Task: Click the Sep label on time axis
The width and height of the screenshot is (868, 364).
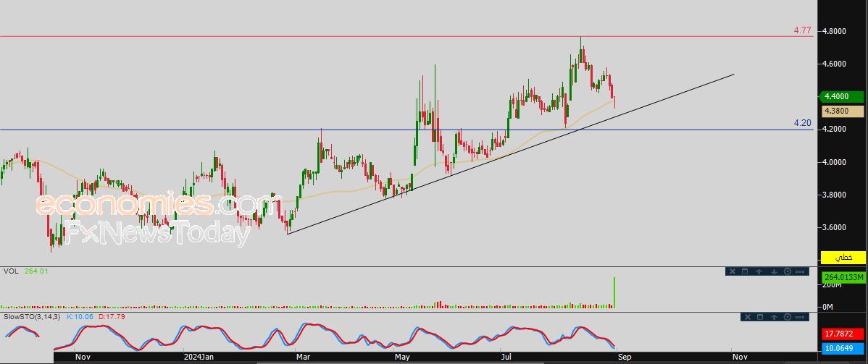Action: 625,357
